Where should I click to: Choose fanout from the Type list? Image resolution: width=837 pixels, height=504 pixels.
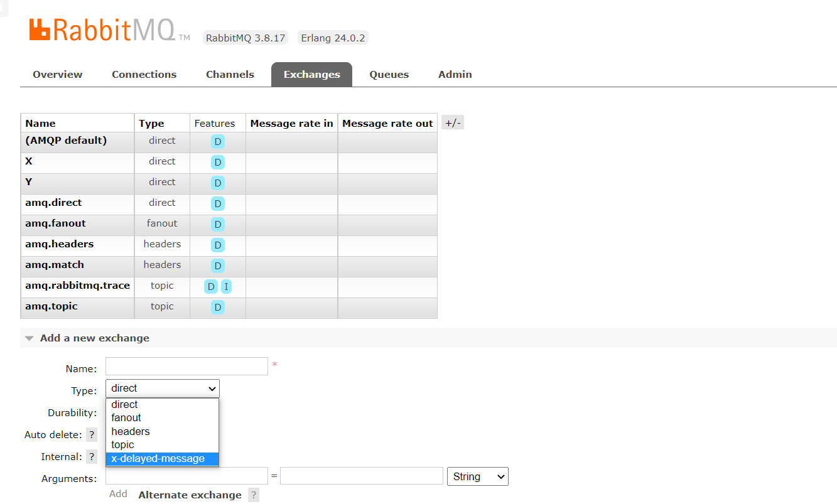click(x=162, y=418)
